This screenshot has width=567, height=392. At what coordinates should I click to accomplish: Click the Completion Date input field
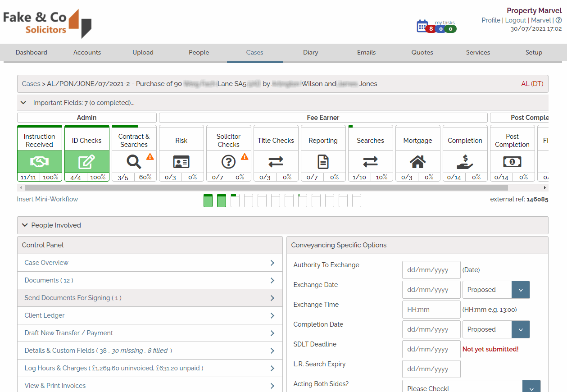431,329
